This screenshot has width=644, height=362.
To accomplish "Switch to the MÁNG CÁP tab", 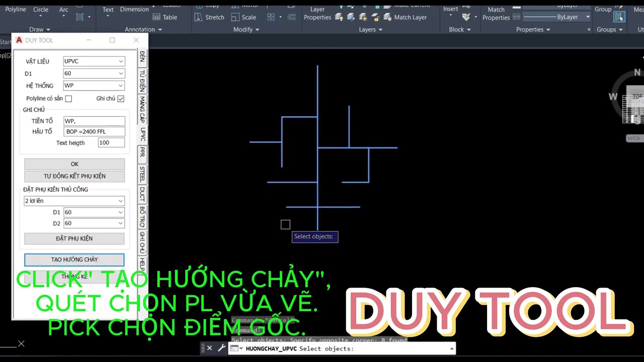I will click(142, 110).
